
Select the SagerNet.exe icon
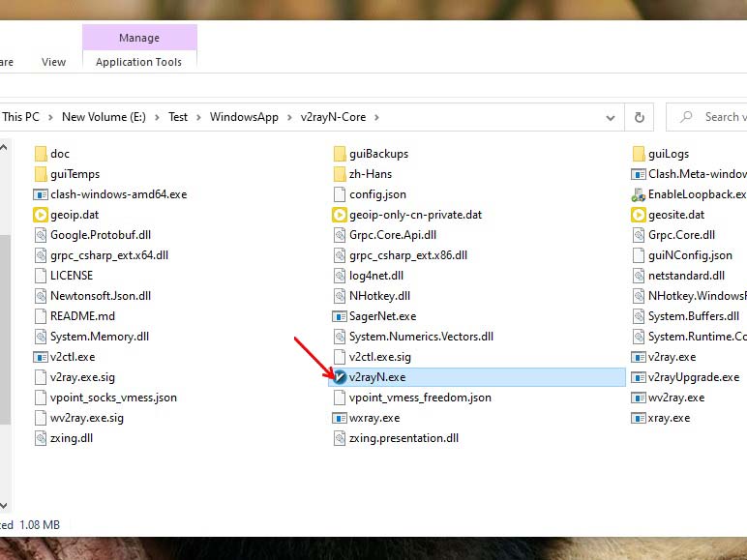tap(340, 316)
